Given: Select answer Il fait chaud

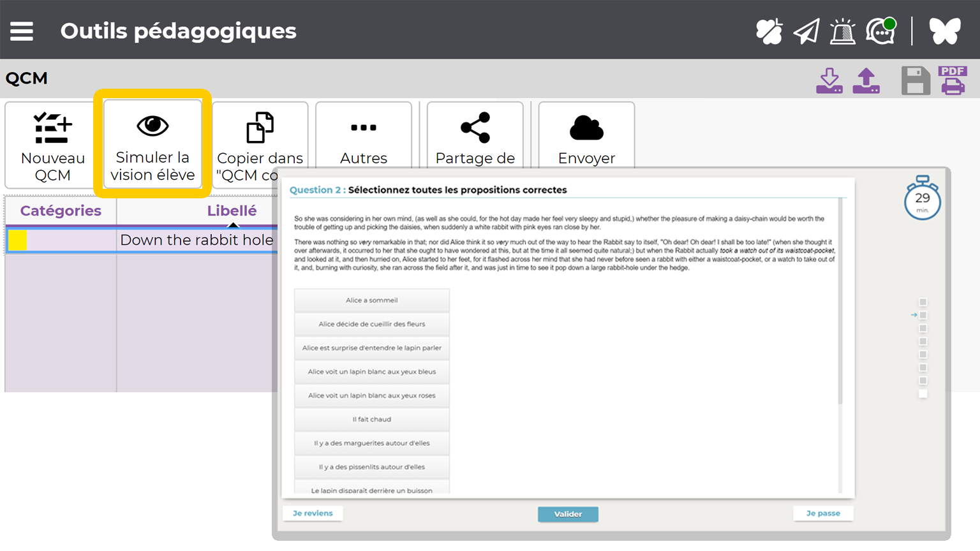Looking at the screenshot, I should coord(372,419).
